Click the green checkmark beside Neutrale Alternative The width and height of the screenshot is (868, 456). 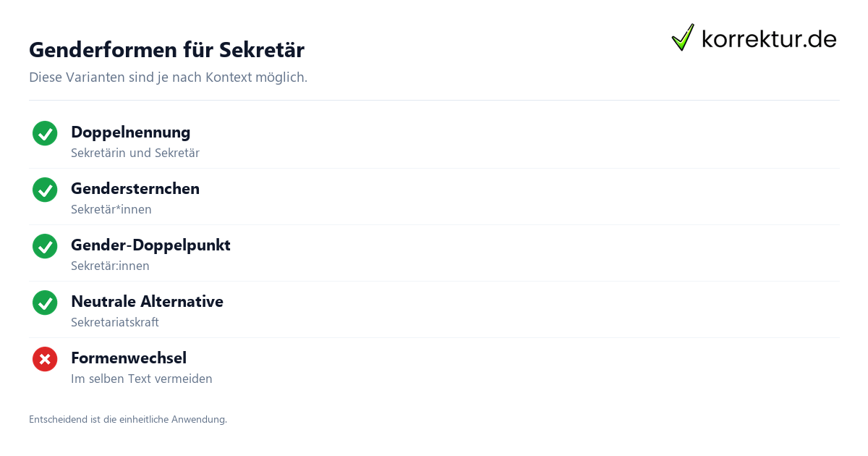tap(45, 303)
